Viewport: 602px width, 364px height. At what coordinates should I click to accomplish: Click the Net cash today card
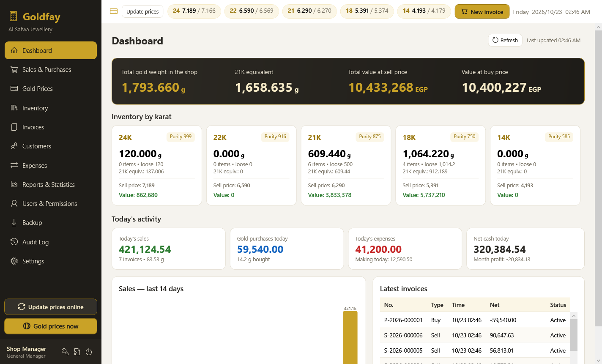525,249
